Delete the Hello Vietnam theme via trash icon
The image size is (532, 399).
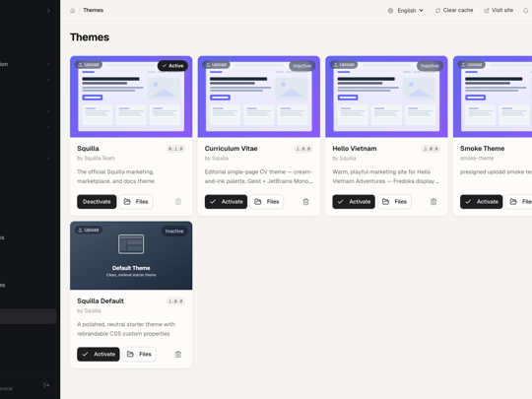(433, 202)
